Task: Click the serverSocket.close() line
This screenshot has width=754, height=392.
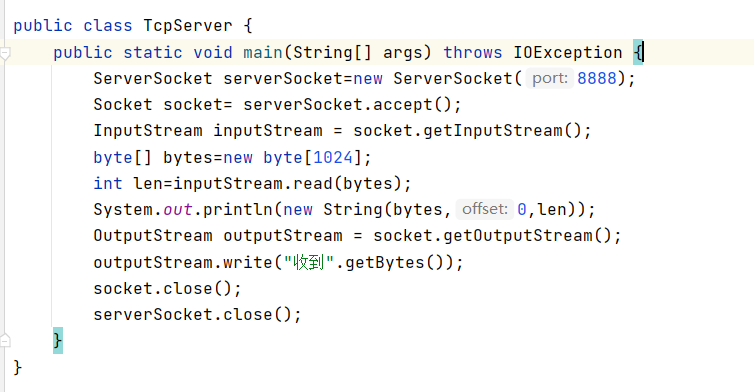Action: click(x=197, y=314)
